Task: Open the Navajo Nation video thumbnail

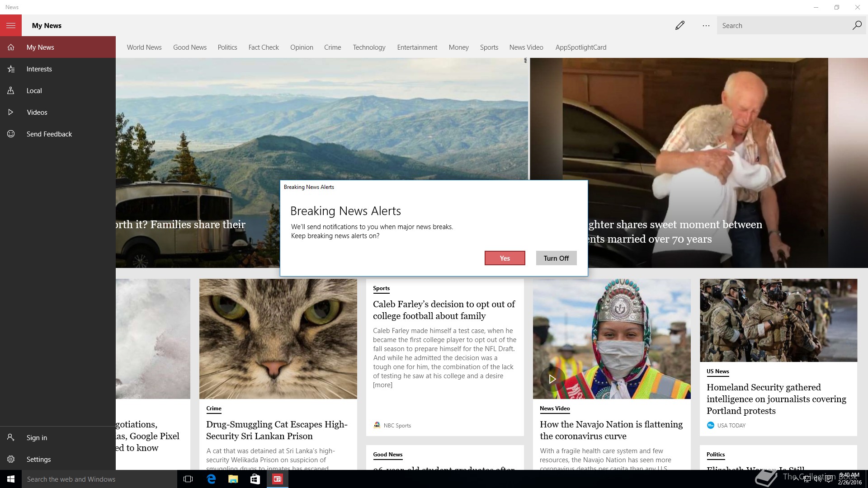Action: tap(612, 338)
